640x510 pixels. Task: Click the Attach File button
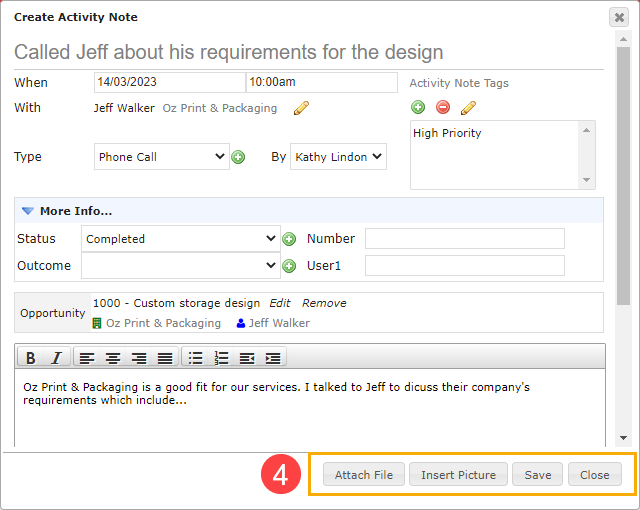tap(364, 475)
